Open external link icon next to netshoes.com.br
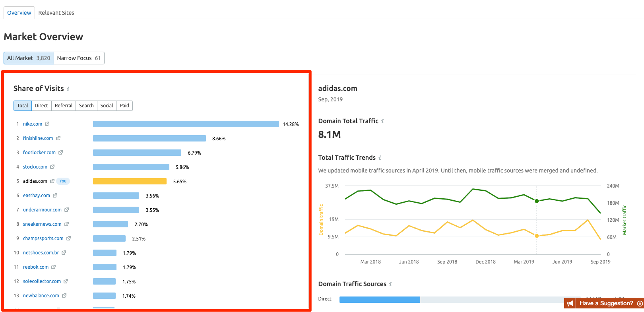The image size is (644, 312). tap(64, 253)
